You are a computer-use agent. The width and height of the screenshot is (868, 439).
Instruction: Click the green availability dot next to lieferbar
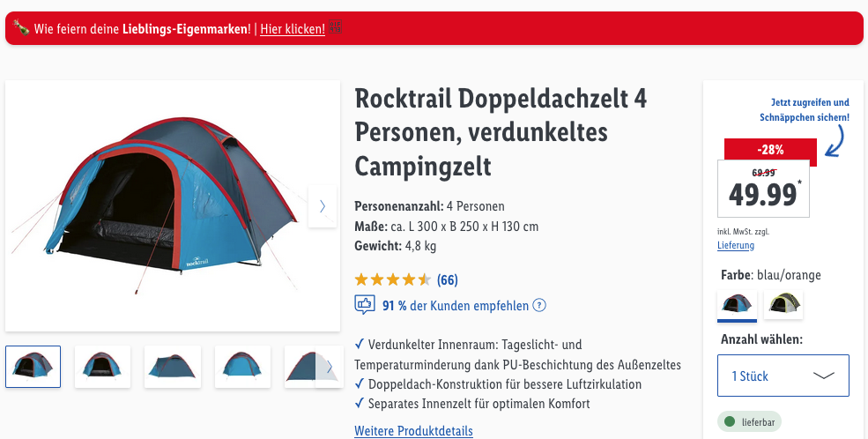click(730, 422)
